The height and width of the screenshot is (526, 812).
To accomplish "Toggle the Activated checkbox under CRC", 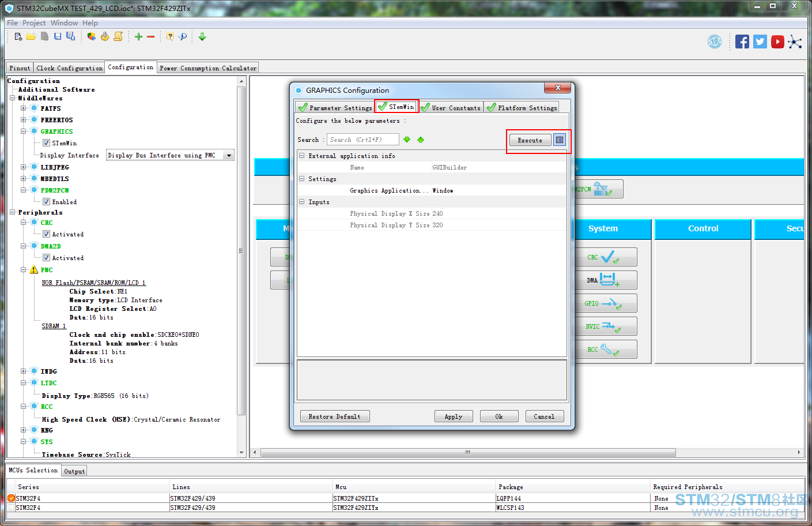I will [x=46, y=234].
